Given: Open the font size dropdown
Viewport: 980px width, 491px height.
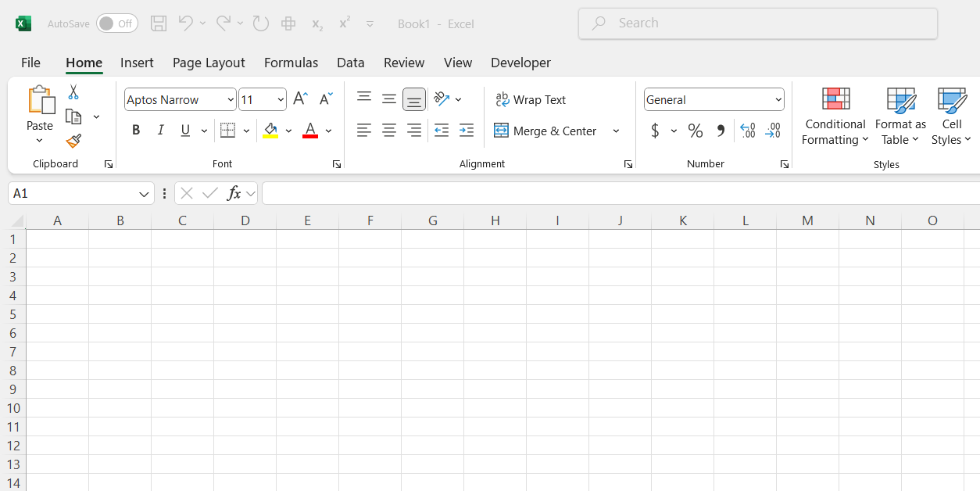Looking at the screenshot, I should 281,99.
